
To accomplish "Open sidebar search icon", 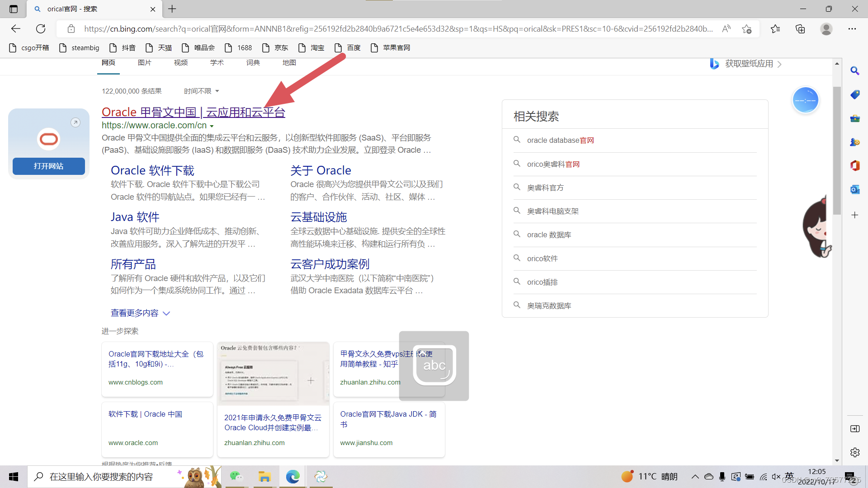I will 854,71.
